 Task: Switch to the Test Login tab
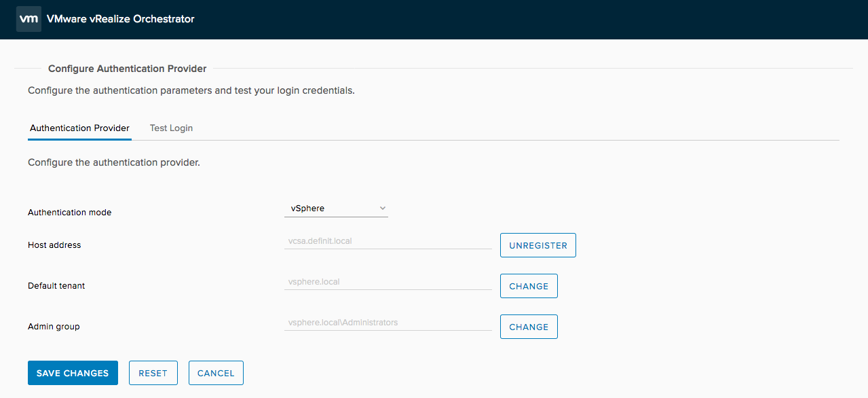(x=171, y=128)
